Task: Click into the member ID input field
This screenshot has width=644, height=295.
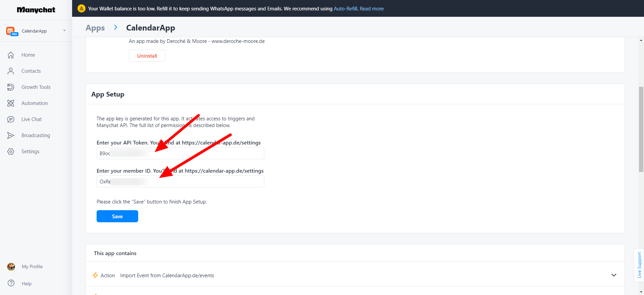Action: (x=180, y=181)
